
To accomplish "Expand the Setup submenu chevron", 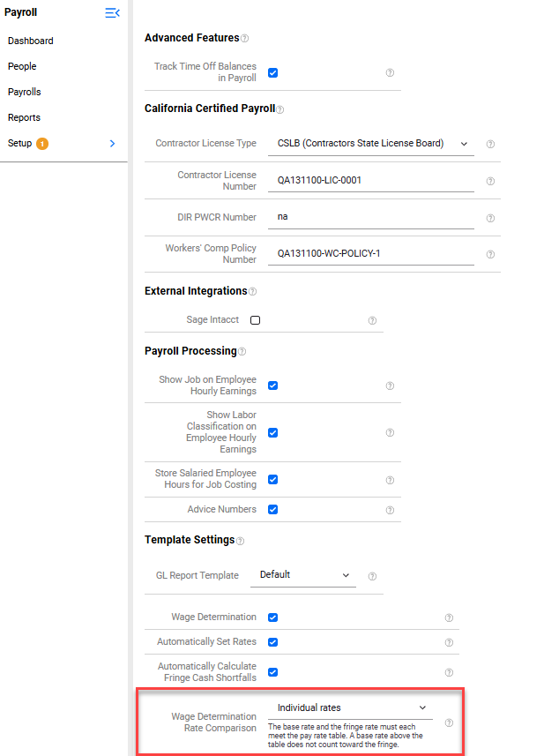I will click(x=112, y=144).
